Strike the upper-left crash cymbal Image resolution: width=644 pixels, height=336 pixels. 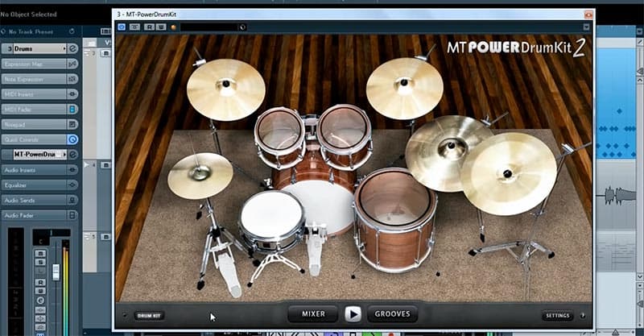(225, 88)
